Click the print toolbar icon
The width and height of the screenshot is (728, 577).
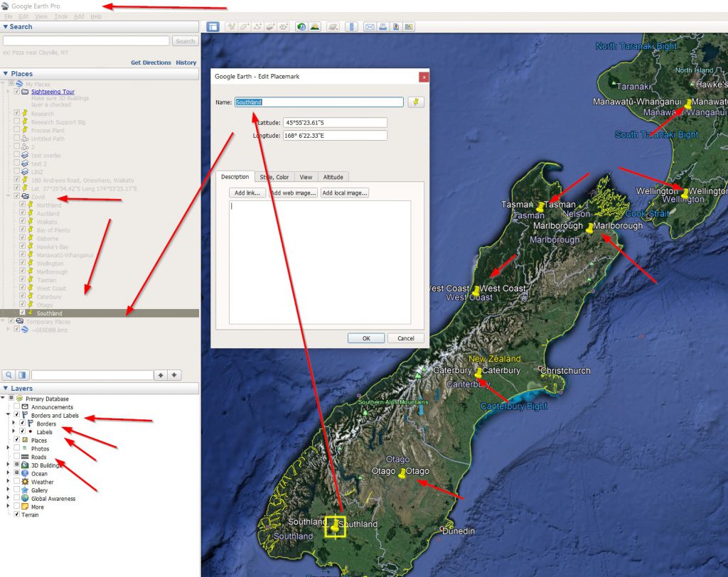click(x=382, y=26)
